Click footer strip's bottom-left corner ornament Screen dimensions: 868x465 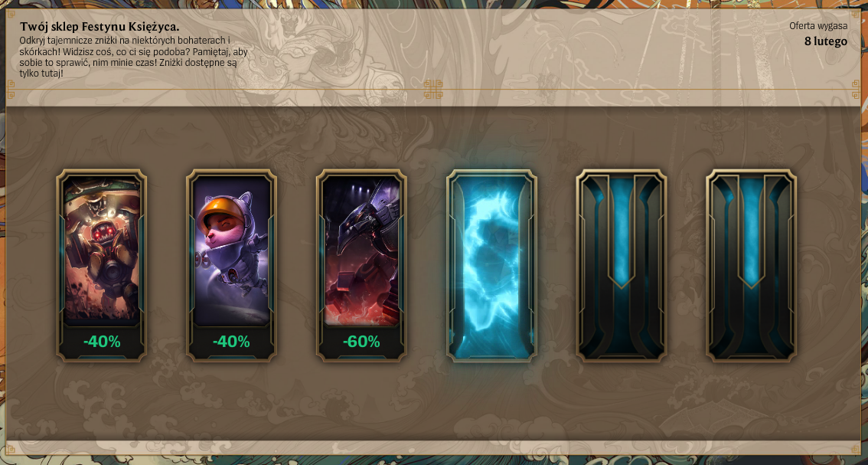point(11,450)
